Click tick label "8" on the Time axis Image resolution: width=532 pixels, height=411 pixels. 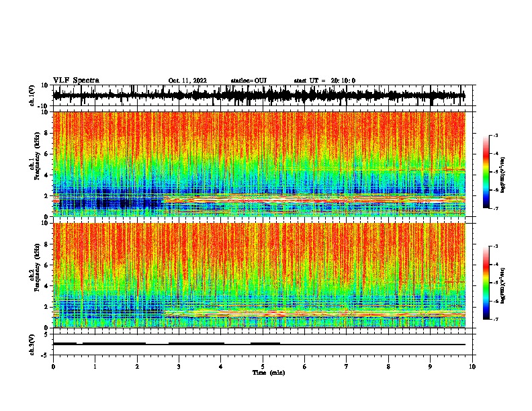tap(388, 367)
